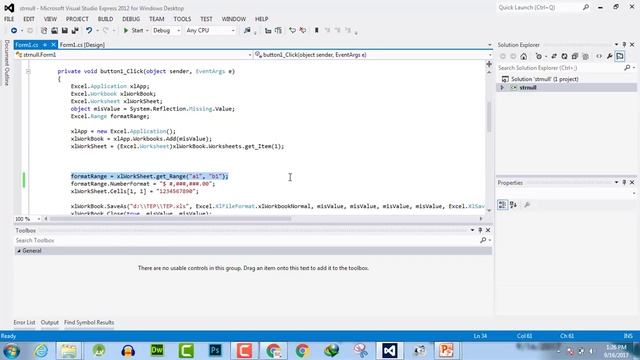The image size is (640, 360).
Task: Expand the strnull project node
Action: click(502, 88)
